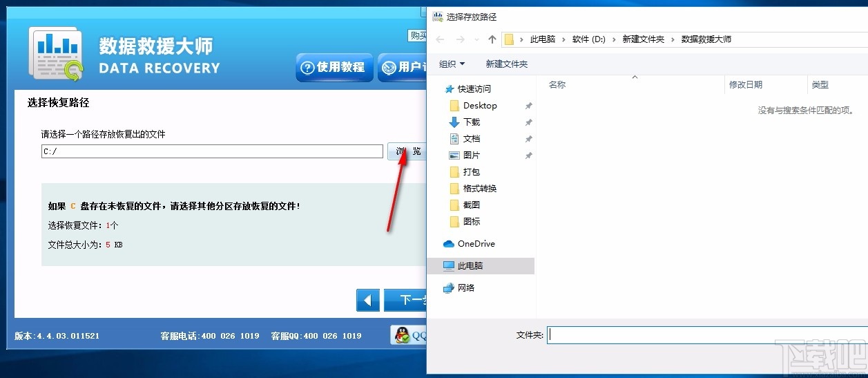Viewport: 868px width, 378px height.
Task: Open the 使用教程 tutorial button
Action: [x=334, y=67]
